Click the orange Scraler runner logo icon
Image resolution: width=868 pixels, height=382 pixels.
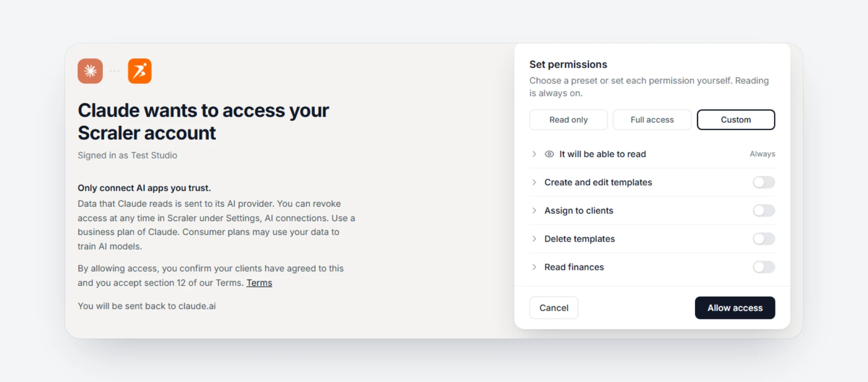click(x=140, y=71)
